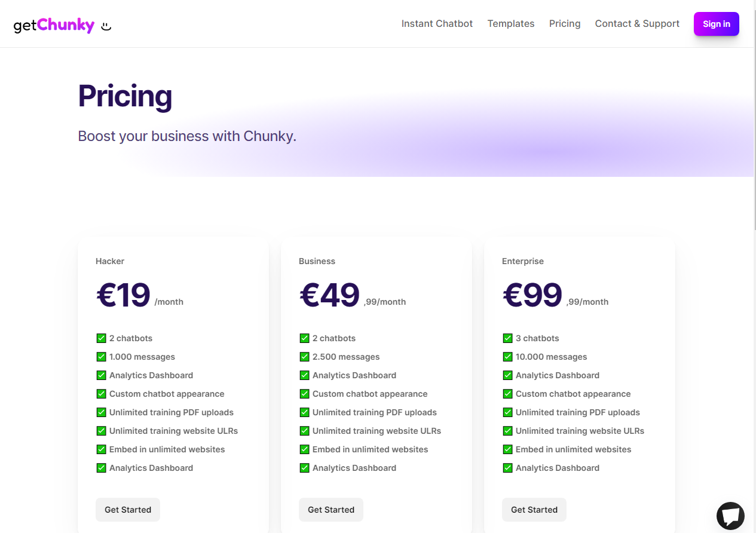Image resolution: width=756 pixels, height=533 pixels.
Task: Click Business plan's 'Unlimited training PDF uploads' text
Action: click(375, 412)
